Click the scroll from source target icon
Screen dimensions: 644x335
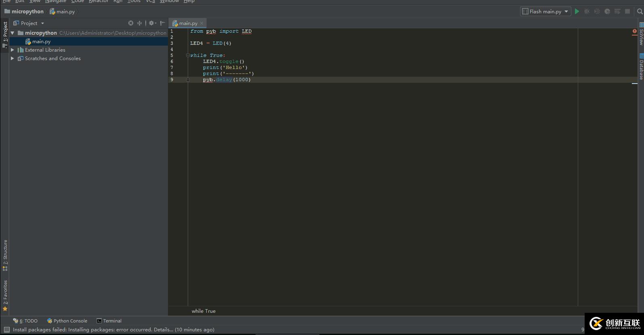(130, 23)
